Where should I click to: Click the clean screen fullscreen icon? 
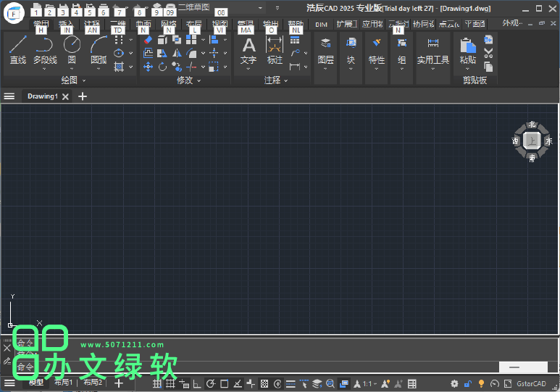508,384
